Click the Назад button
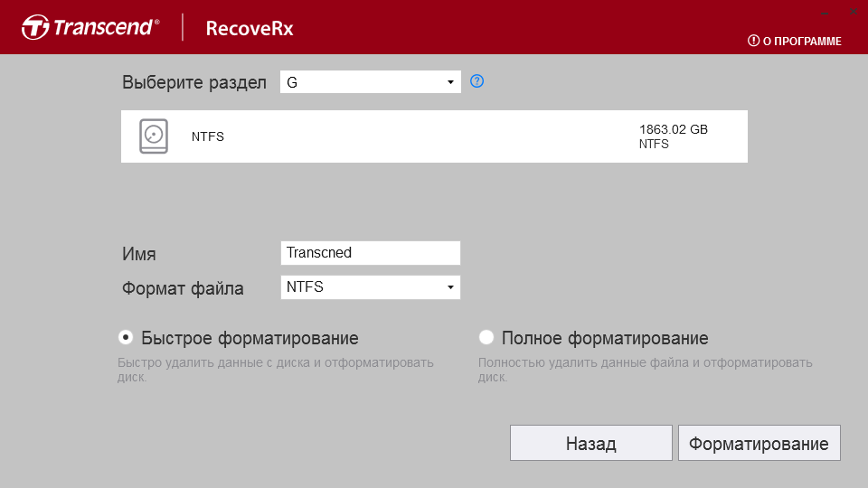This screenshot has height=488, width=868. point(591,443)
